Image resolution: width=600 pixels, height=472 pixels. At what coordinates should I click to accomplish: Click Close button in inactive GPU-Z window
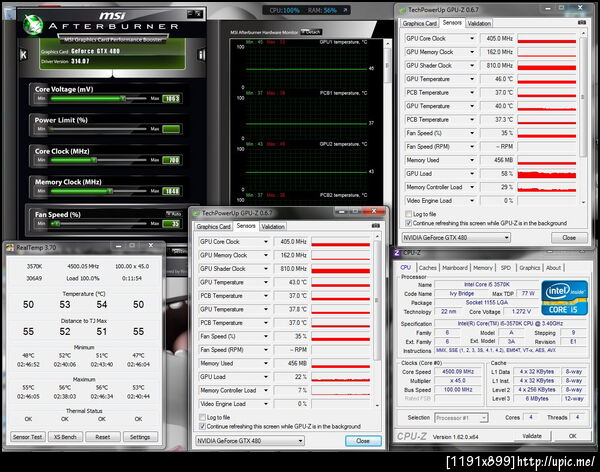[x=569, y=237]
